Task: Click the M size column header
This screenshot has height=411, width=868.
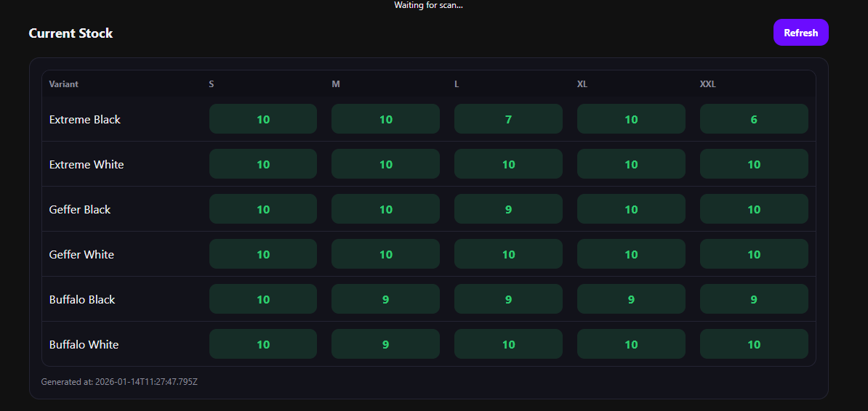Action: (x=335, y=84)
